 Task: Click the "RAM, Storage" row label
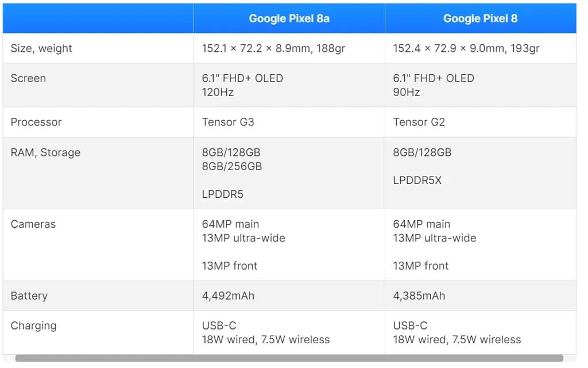[x=45, y=152]
